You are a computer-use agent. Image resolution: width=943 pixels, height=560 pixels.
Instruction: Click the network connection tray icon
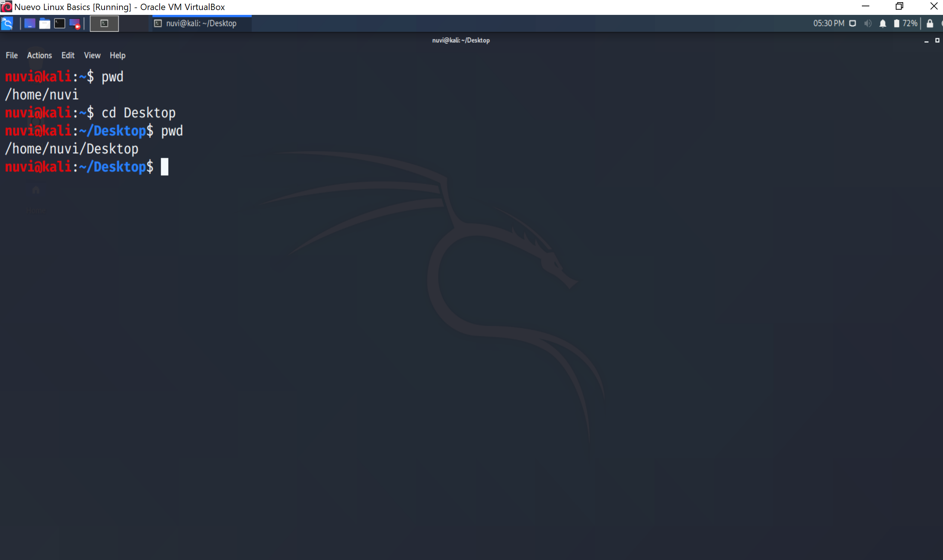click(852, 23)
